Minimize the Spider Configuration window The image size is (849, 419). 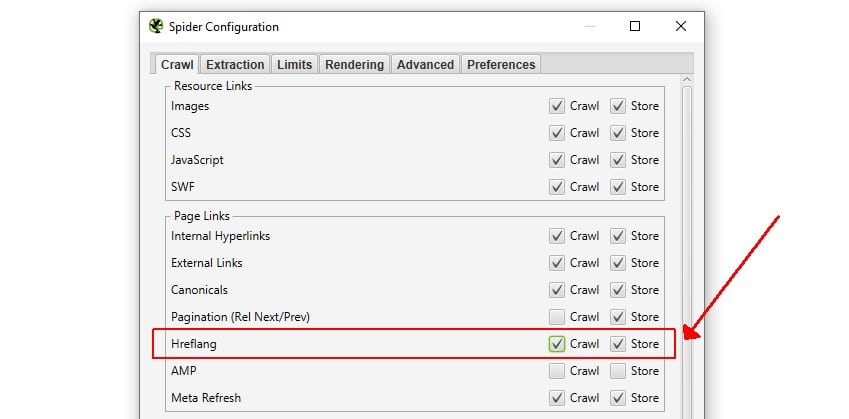pyautogui.click(x=588, y=27)
